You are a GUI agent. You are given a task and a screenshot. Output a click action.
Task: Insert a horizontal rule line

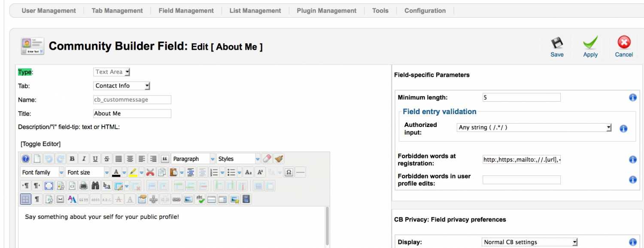click(301, 172)
